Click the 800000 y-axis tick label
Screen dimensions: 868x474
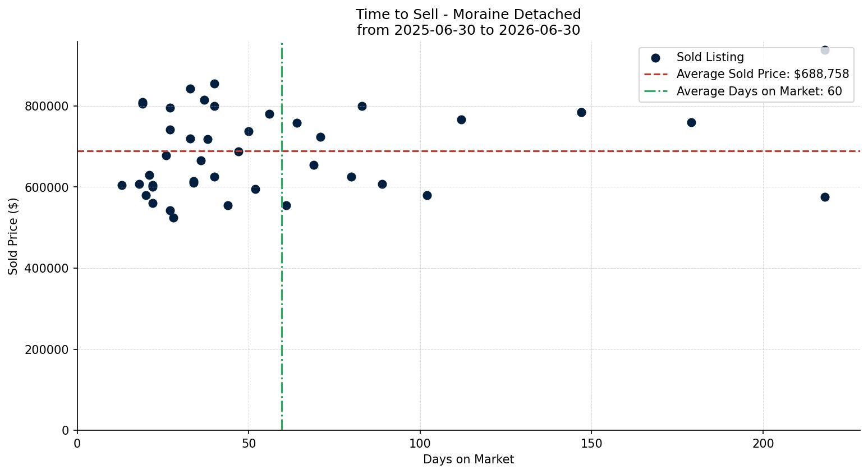[x=47, y=107]
